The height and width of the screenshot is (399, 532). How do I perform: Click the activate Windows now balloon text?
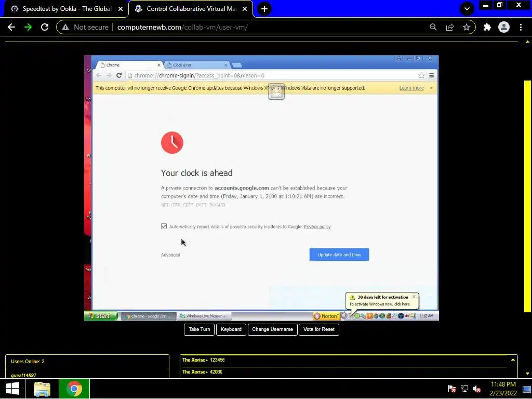(x=379, y=304)
